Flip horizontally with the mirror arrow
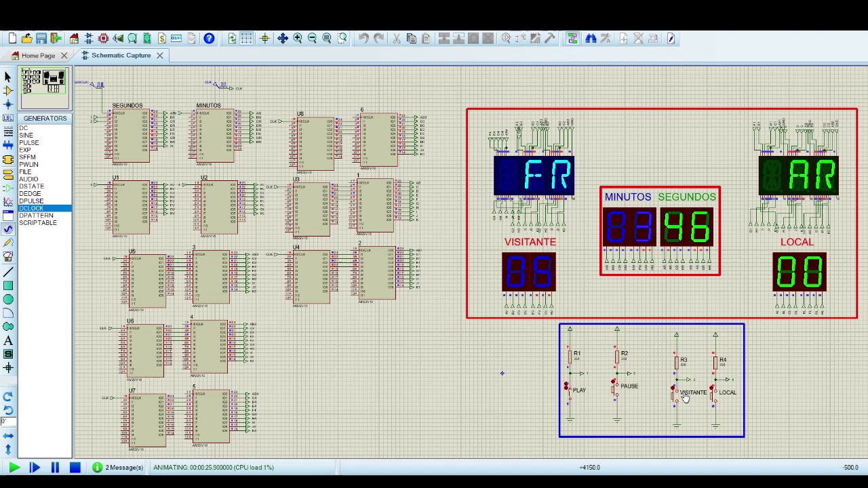The image size is (868, 488). 8,436
